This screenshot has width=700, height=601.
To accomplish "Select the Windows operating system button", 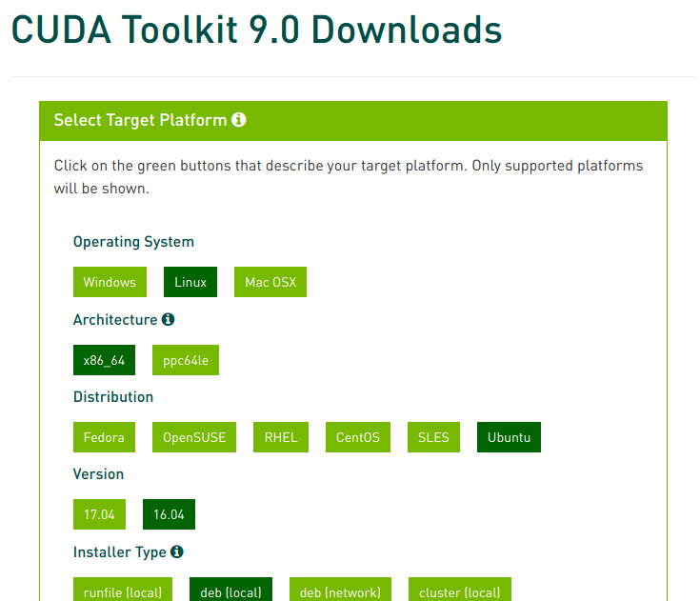I will pos(110,282).
